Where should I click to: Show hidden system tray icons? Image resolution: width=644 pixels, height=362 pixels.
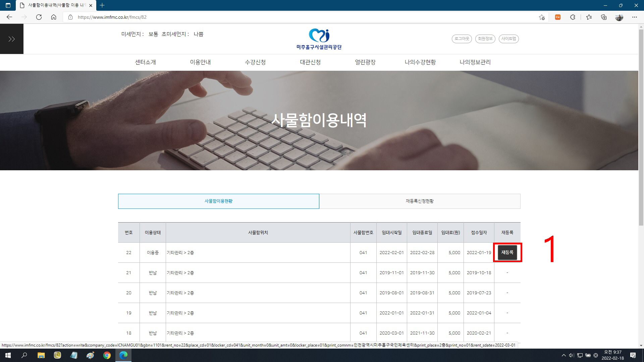point(563,355)
